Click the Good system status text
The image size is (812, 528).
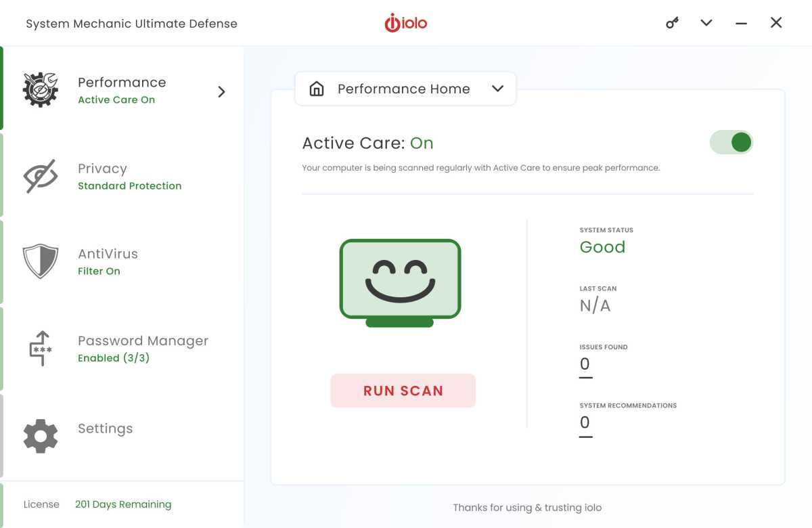(x=602, y=247)
